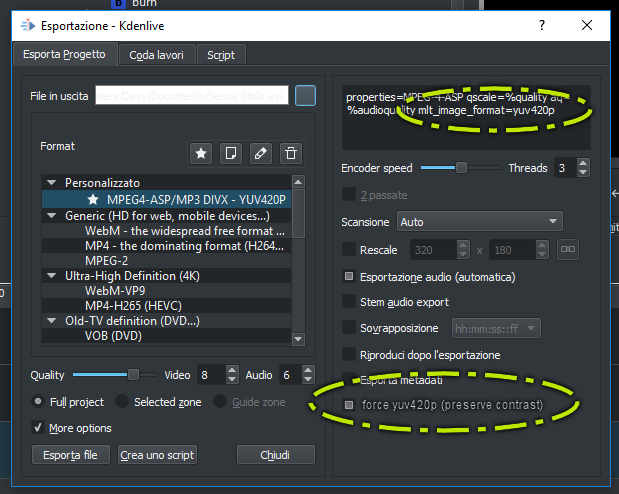Click the File in uscita path field
This screenshot has height=494, width=619.
coord(192,96)
